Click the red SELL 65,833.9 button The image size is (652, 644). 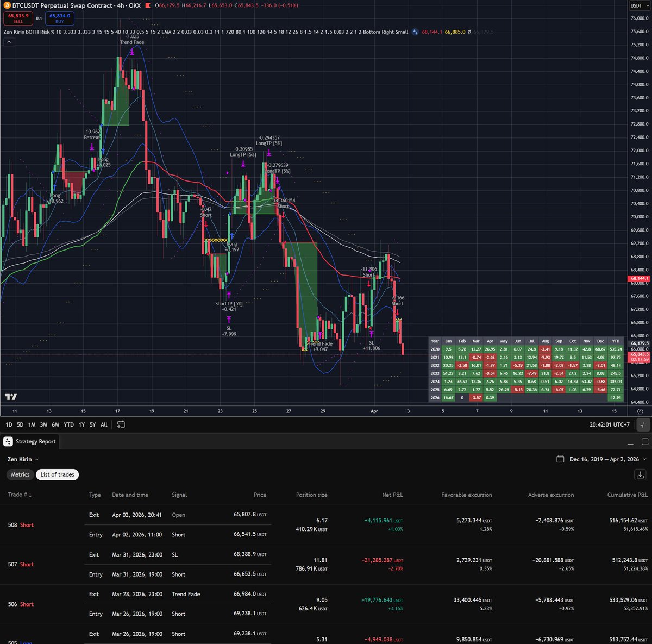click(18, 18)
